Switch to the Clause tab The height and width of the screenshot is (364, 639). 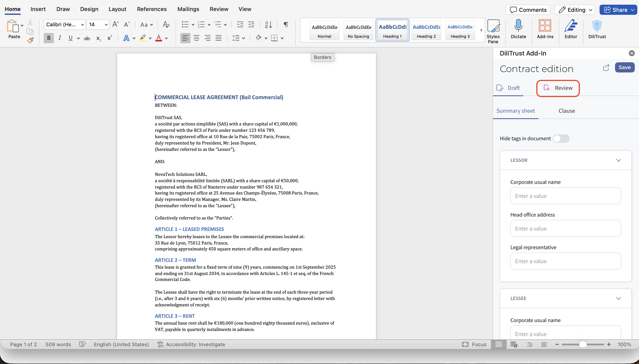(567, 111)
